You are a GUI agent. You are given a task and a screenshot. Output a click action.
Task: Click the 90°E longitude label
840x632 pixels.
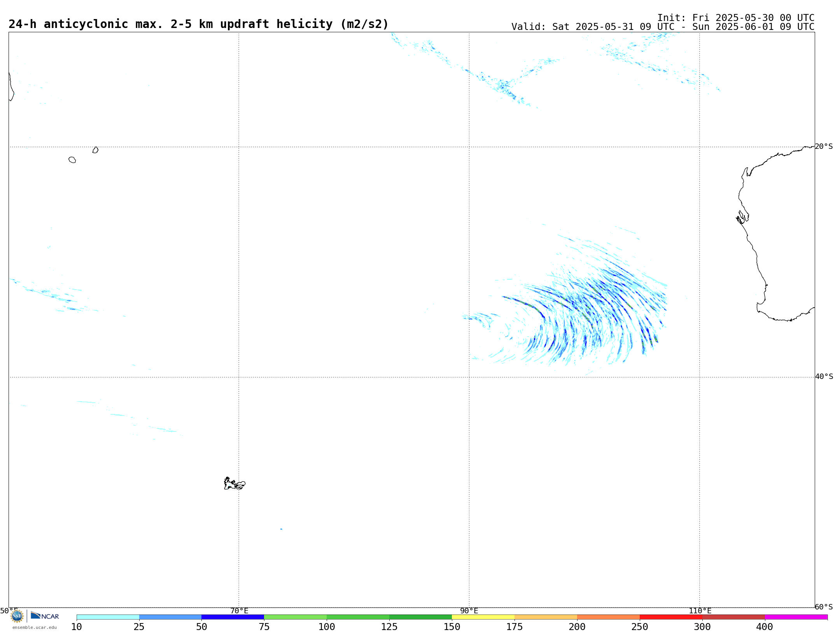tap(469, 611)
